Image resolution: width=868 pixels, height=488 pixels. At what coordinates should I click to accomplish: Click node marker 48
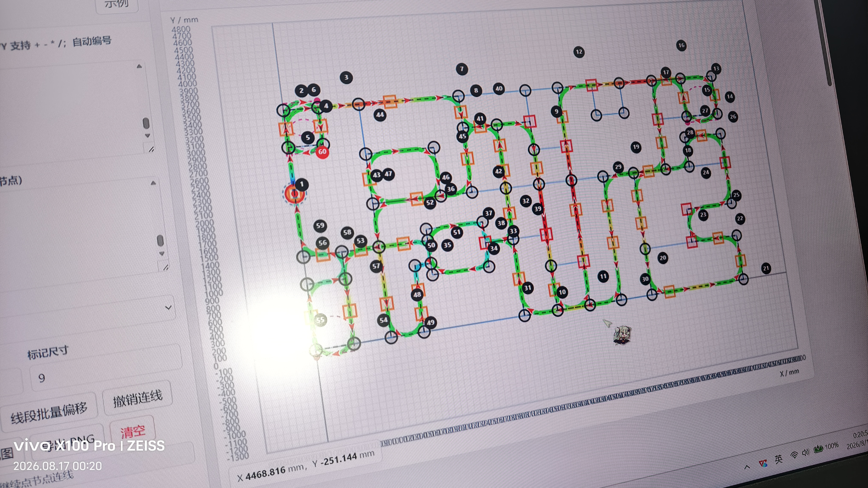pyautogui.click(x=417, y=295)
